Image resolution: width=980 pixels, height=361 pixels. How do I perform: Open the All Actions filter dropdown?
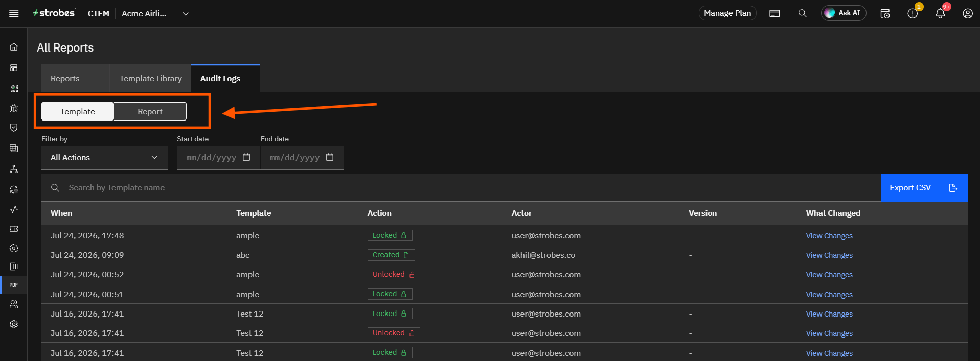[105, 158]
